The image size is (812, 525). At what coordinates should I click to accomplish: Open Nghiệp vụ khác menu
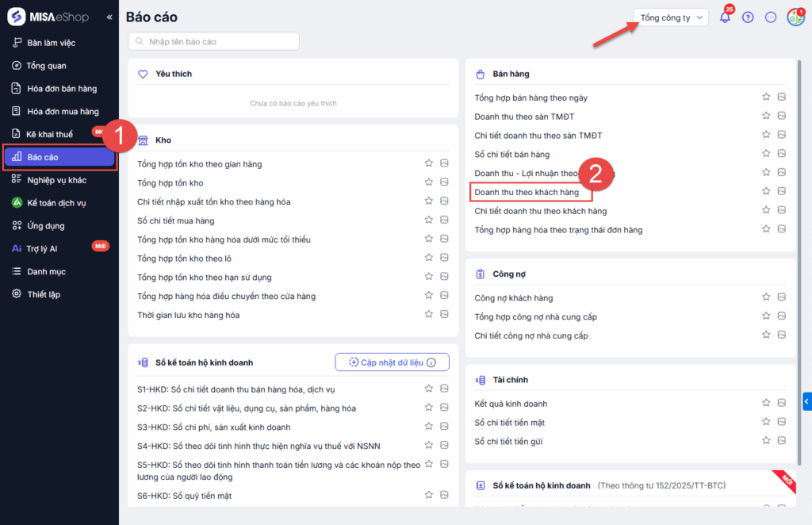tap(56, 180)
